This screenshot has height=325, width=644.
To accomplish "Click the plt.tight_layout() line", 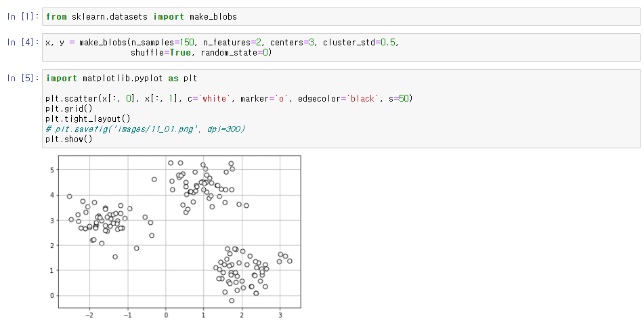I will (88, 119).
